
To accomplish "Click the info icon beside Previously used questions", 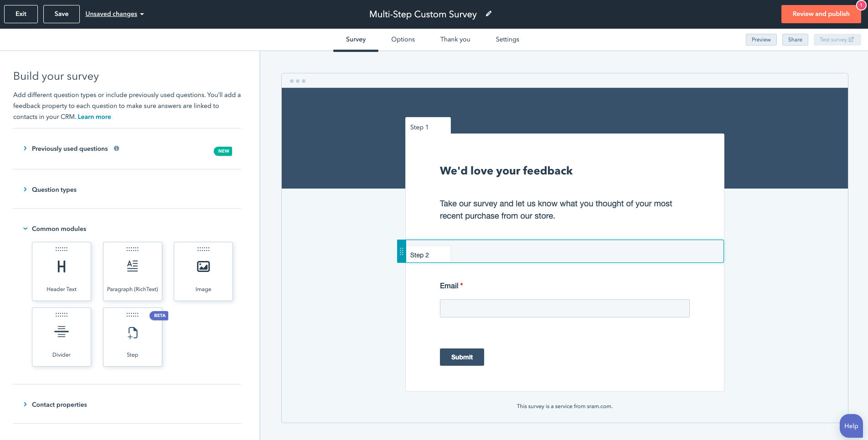I will click(x=117, y=148).
